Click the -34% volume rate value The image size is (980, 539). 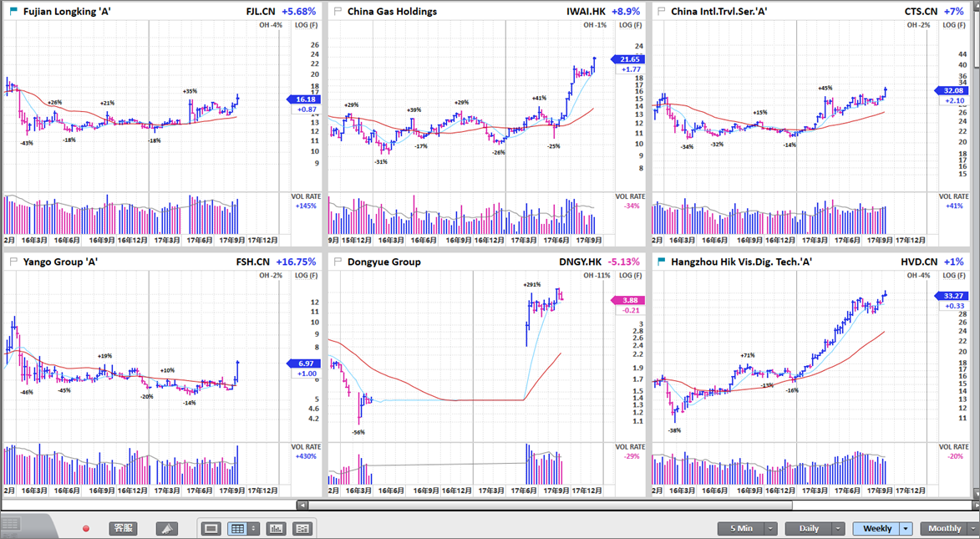[x=630, y=206]
